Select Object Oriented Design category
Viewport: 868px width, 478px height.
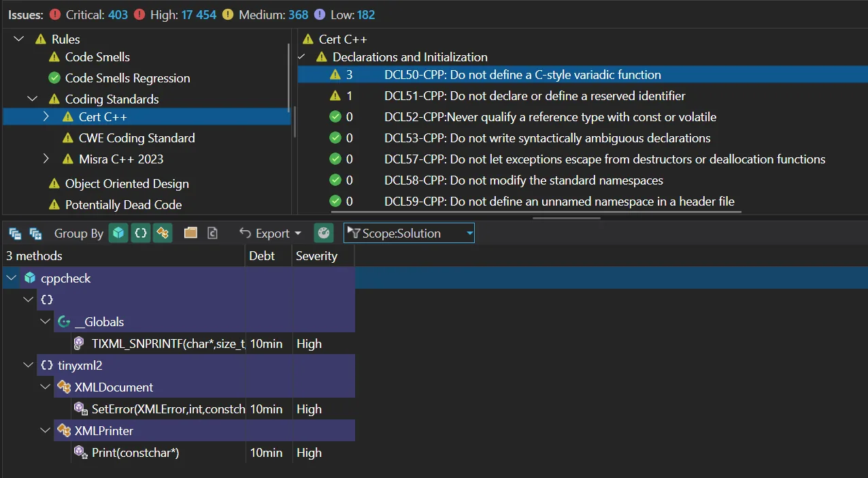click(x=127, y=184)
